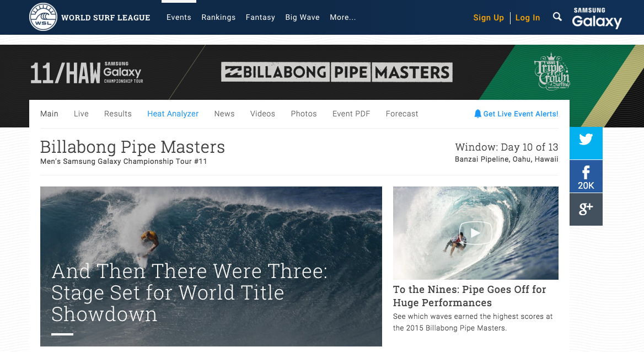
Task: Go to Big Wave section
Action: coord(302,17)
